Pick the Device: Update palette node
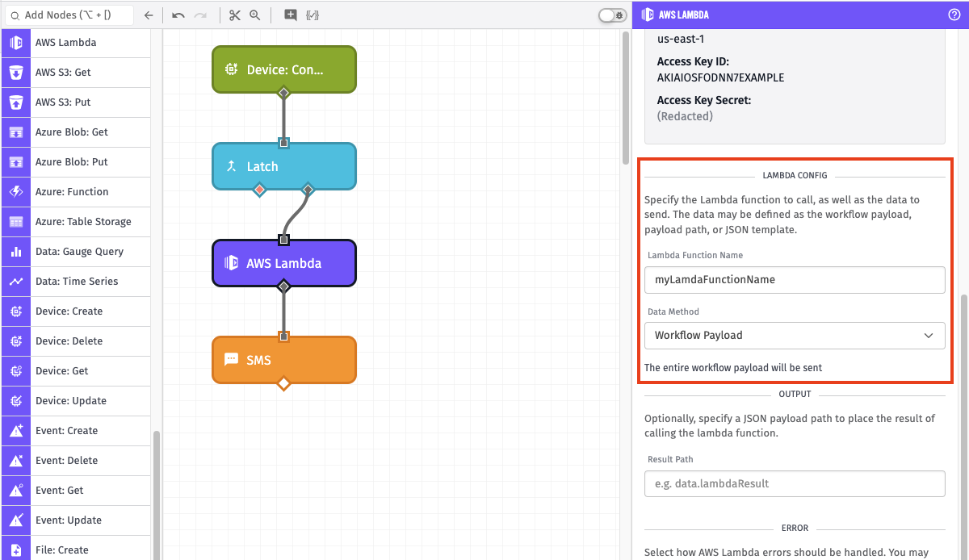 76,400
